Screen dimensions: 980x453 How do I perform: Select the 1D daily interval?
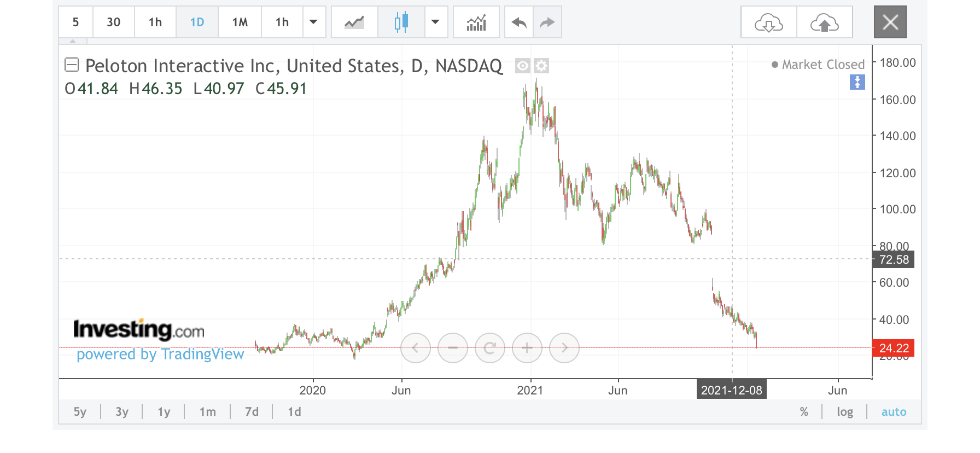pyautogui.click(x=197, y=22)
